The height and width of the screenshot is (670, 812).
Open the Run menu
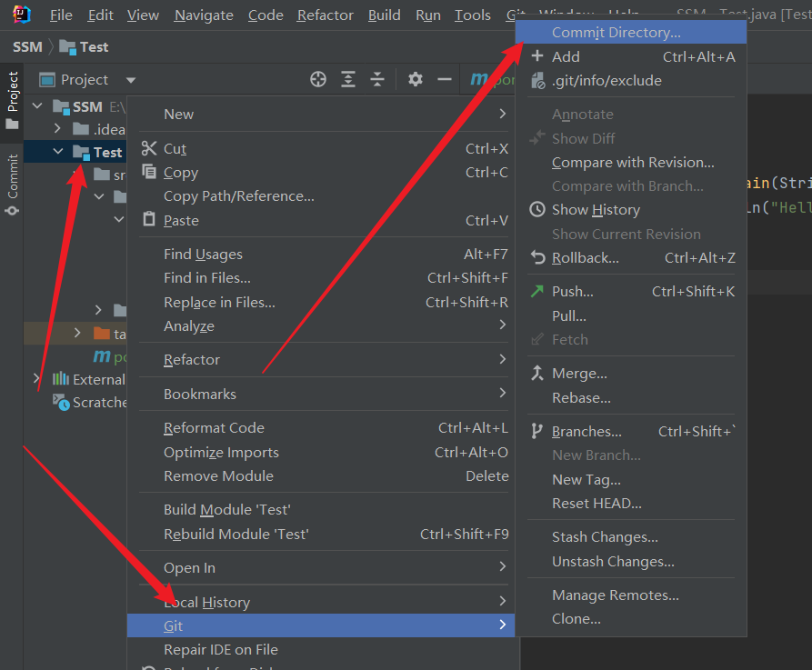point(428,15)
